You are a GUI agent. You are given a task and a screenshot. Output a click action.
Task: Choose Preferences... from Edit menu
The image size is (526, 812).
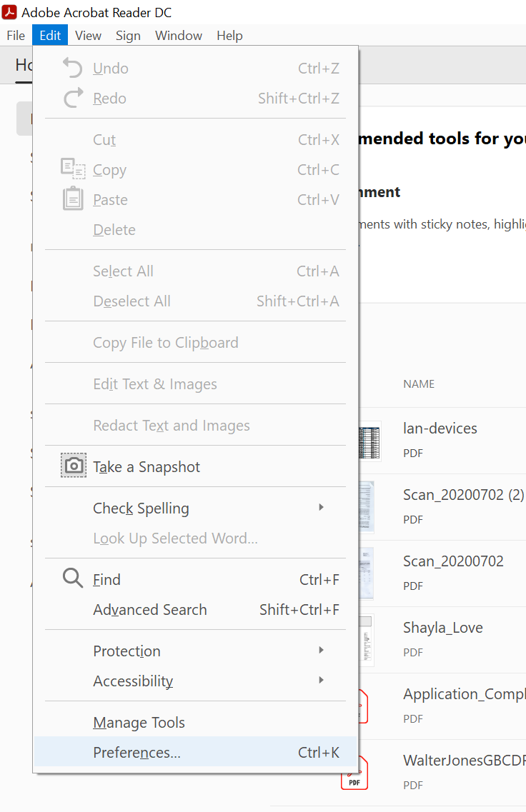pyautogui.click(x=195, y=752)
